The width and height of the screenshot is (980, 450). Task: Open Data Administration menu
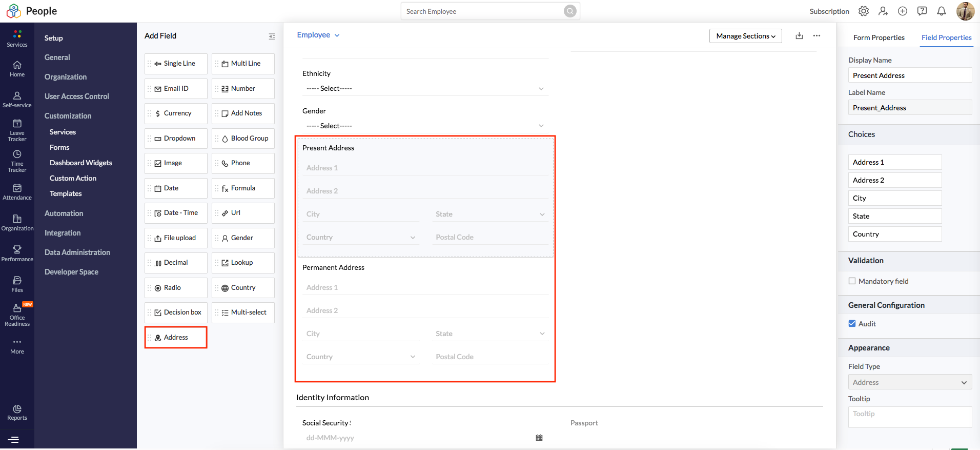77,252
